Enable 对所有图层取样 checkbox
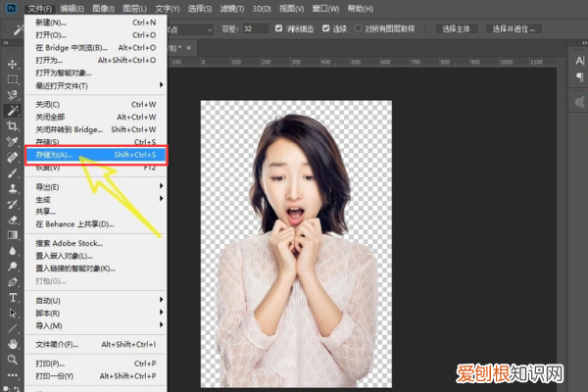 [x=359, y=28]
